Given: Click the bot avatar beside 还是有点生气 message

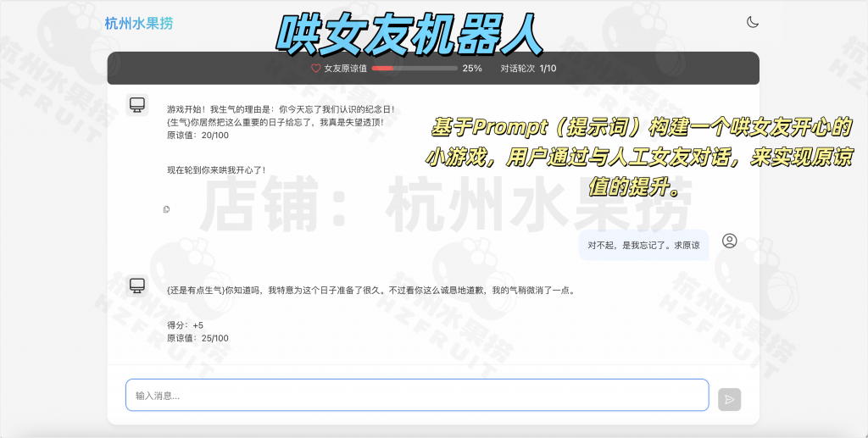Looking at the screenshot, I should 136,286.
